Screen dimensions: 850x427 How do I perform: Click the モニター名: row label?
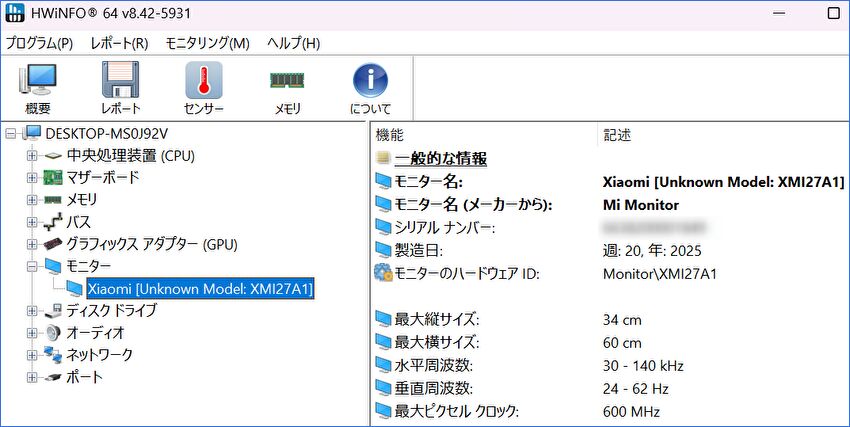pos(428,182)
